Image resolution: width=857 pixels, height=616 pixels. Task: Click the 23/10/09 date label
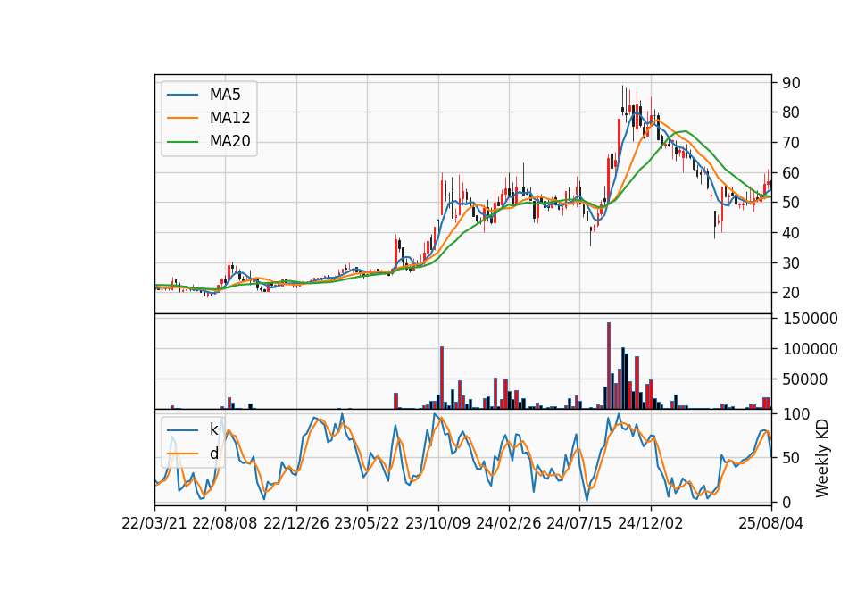coord(437,523)
